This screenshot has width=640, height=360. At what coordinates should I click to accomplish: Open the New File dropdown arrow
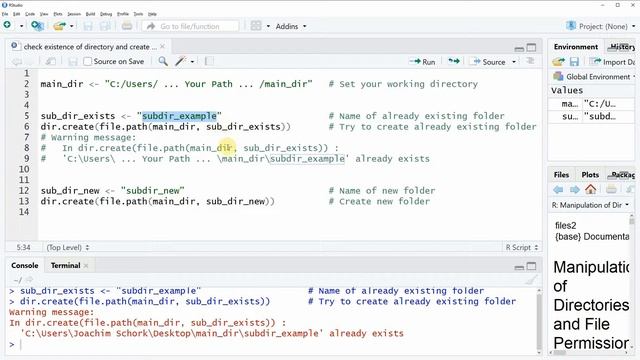pos(21,26)
